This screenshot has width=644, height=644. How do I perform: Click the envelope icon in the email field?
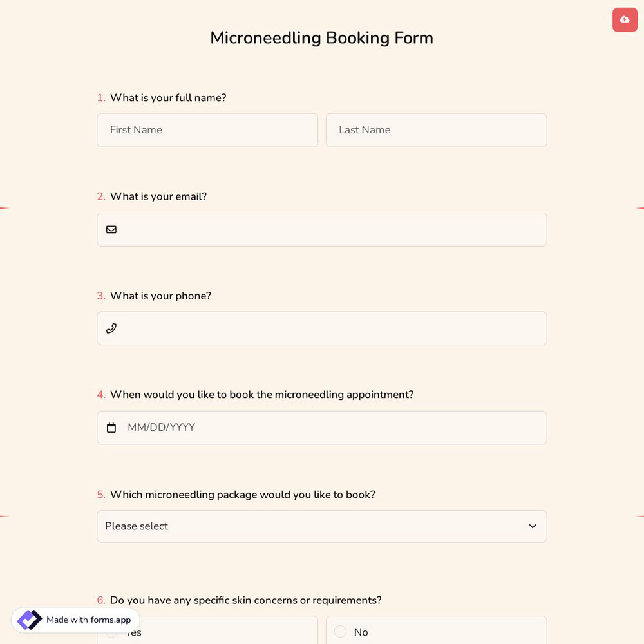(111, 229)
